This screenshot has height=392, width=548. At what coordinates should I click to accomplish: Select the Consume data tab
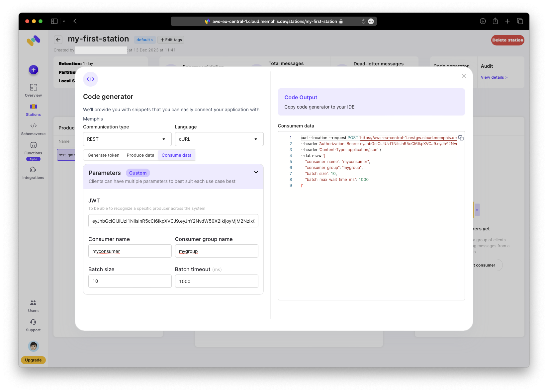[176, 155]
